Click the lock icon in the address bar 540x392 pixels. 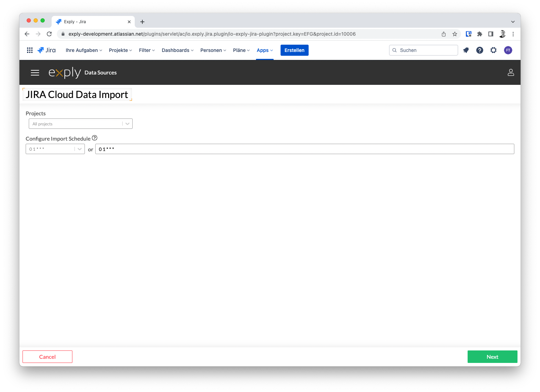tap(63, 34)
